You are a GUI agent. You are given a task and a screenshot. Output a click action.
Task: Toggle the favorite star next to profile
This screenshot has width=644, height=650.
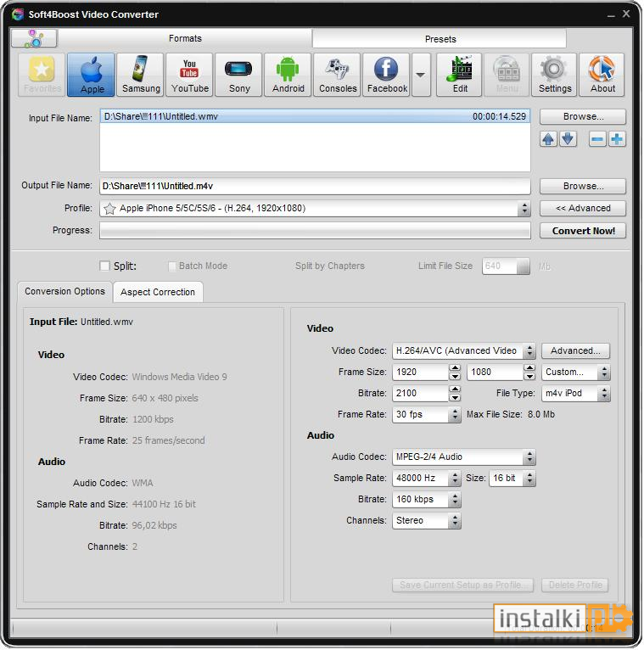pyautogui.click(x=109, y=209)
